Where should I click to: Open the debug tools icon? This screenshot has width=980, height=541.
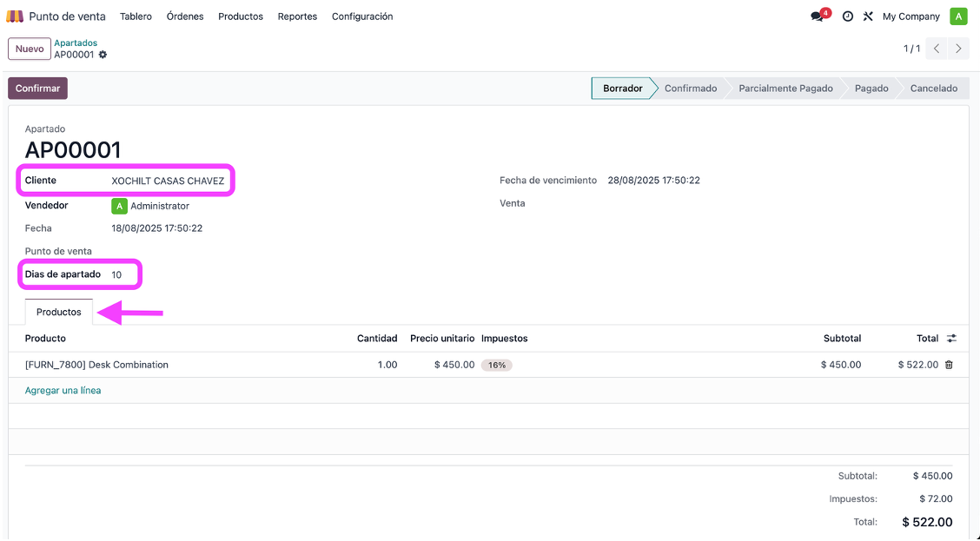pos(868,16)
